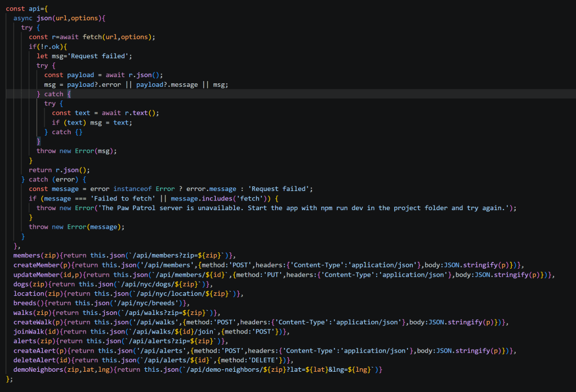Click the 'updateMember(id,p)' method line

[284, 274]
